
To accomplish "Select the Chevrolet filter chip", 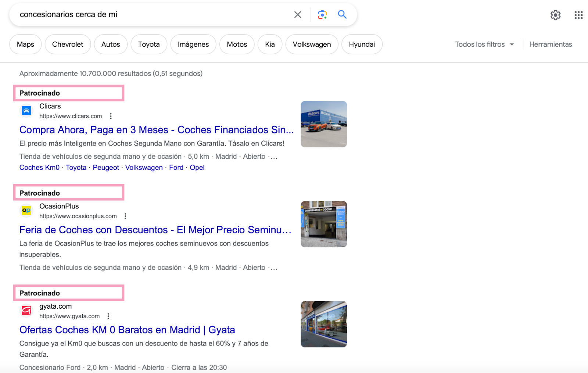I will click(68, 44).
